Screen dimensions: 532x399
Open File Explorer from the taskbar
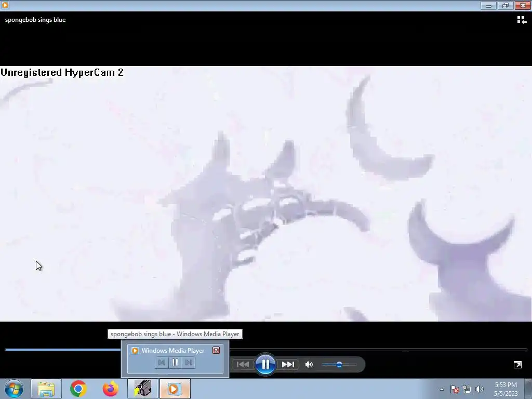(46, 389)
